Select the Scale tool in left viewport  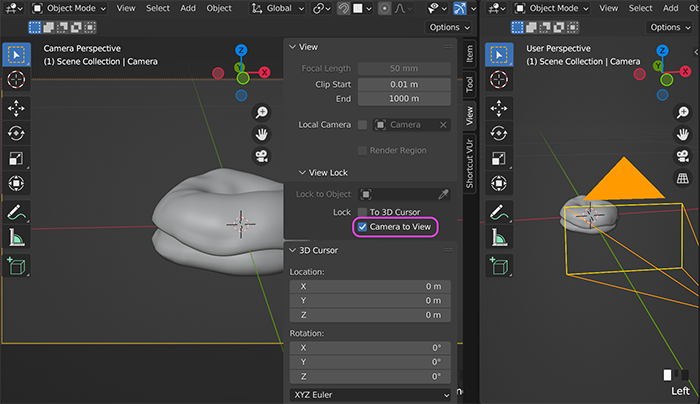[17, 158]
